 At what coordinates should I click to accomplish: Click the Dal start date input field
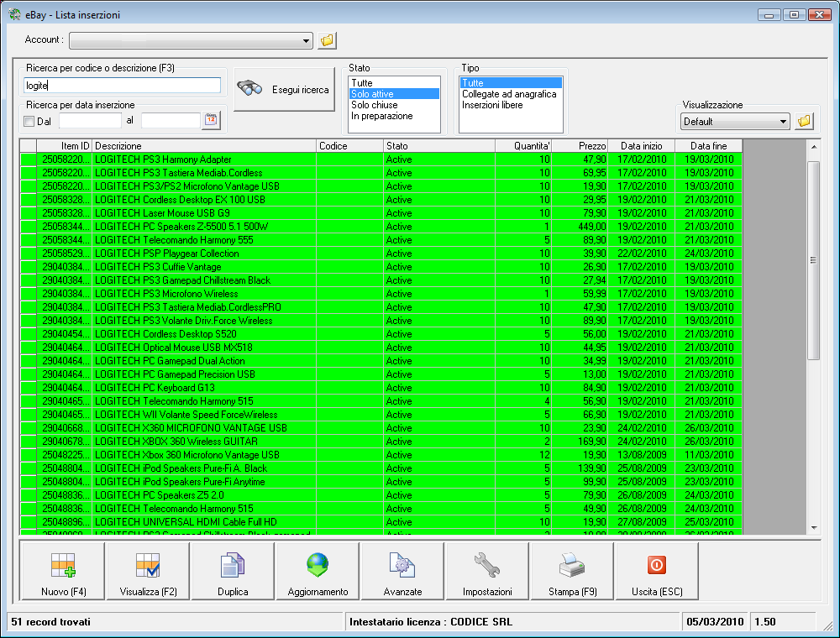90,121
